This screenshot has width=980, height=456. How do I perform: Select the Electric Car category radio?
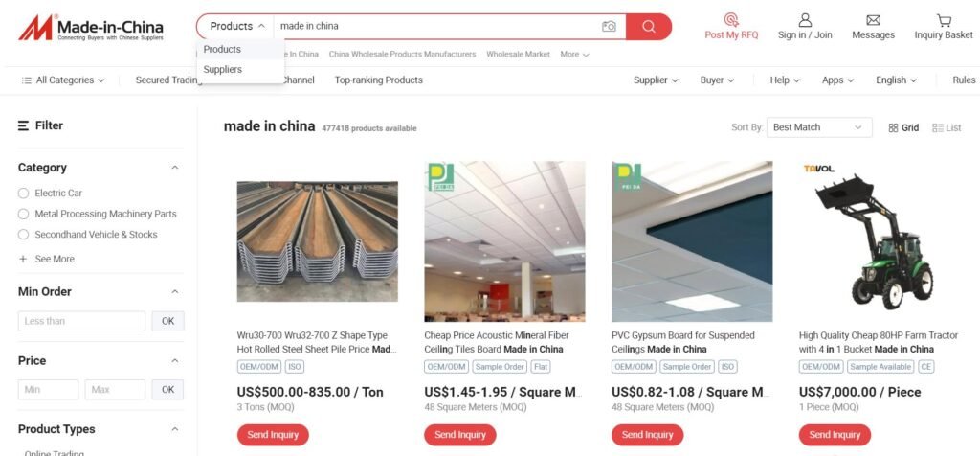23,194
